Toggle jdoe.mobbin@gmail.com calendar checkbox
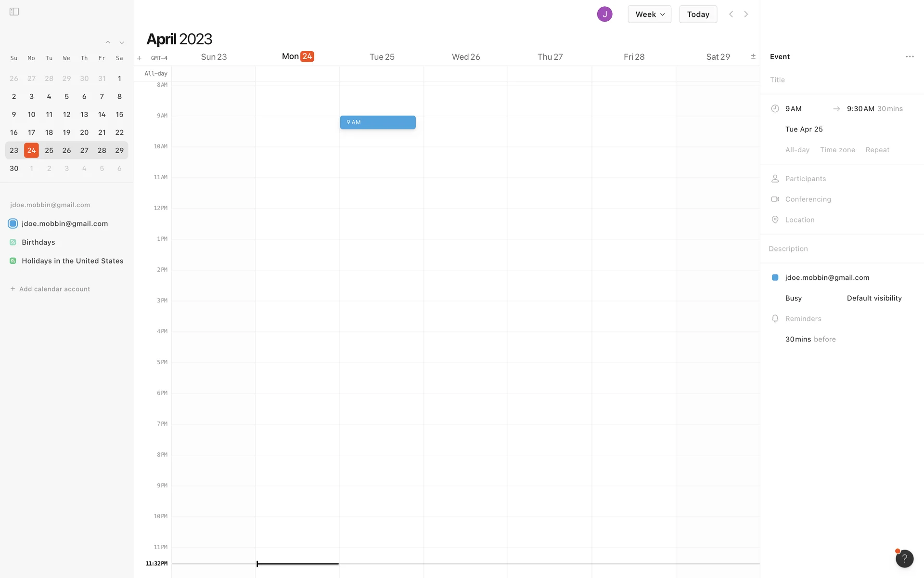This screenshot has height=578, width=924. click(13, 223)
